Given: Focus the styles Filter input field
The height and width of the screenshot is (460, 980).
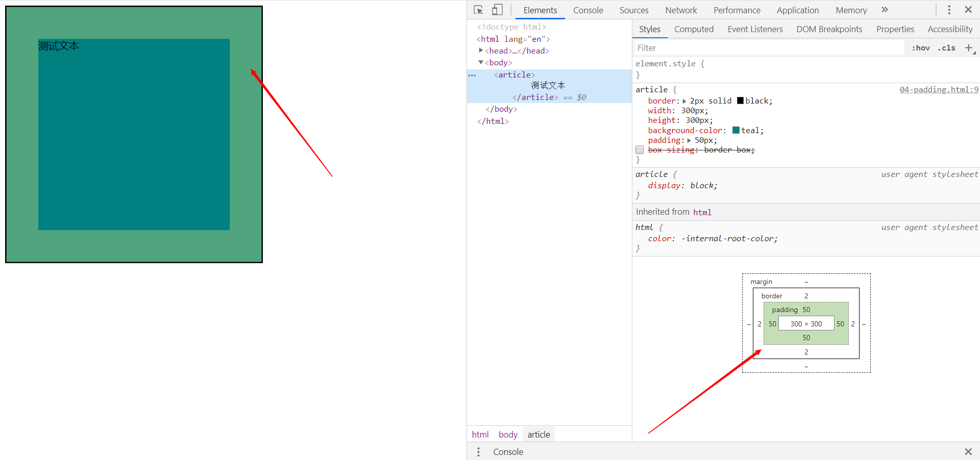Looking at the screenshot, I should (769, 48).
